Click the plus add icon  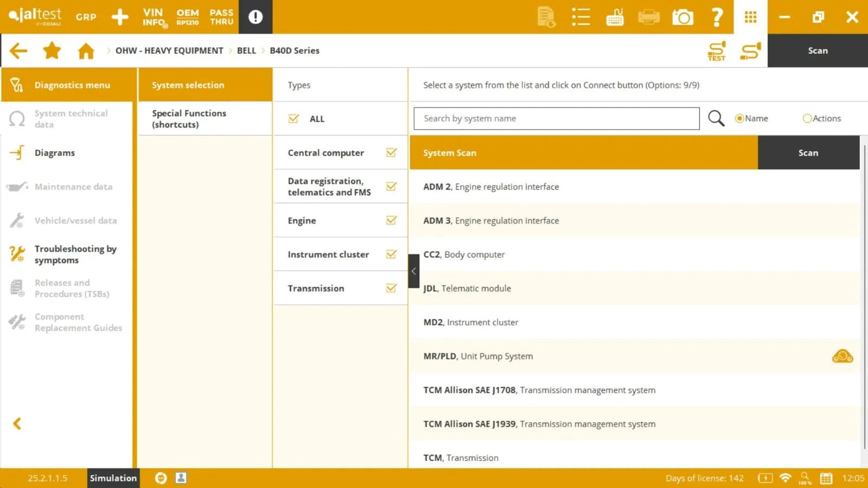click(119, 17)
